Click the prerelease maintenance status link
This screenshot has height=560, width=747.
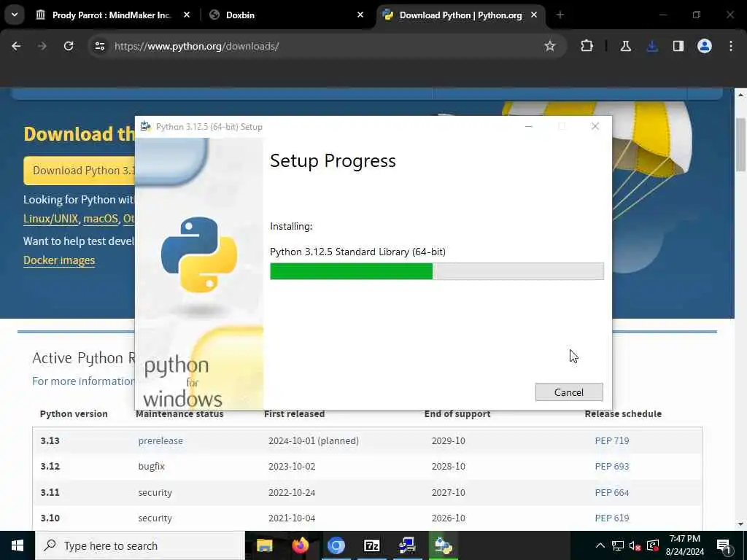(x=160, y=440)
